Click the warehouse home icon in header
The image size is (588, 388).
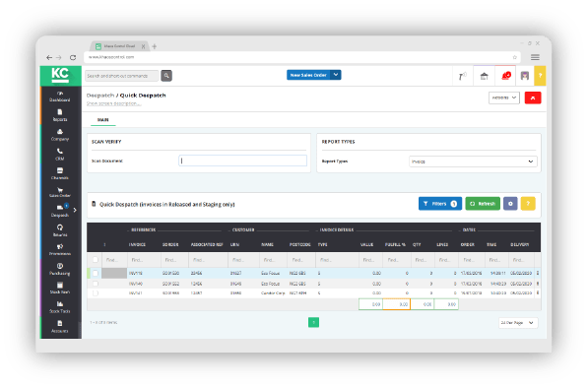tap(485, 76)
